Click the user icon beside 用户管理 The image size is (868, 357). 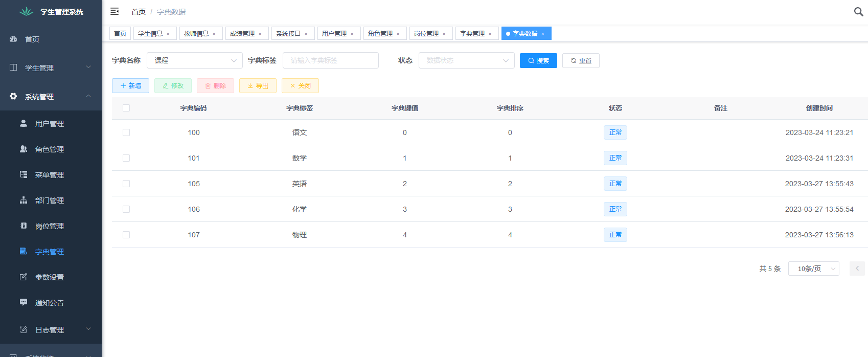pyautogui.click(x=24, y=123)
